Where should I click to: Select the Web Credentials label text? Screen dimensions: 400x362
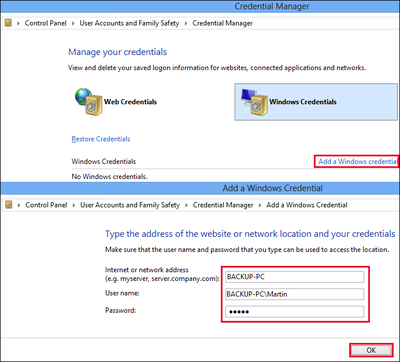click(x=130, y=102)
